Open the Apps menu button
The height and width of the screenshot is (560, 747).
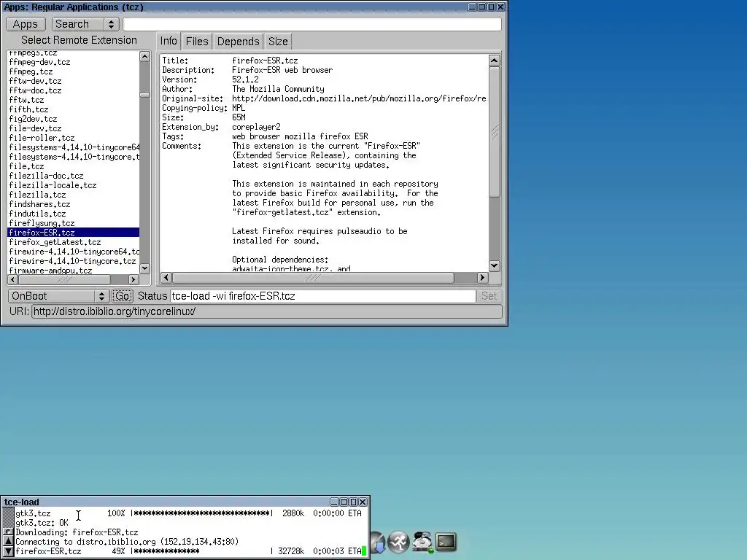point(26,24)
